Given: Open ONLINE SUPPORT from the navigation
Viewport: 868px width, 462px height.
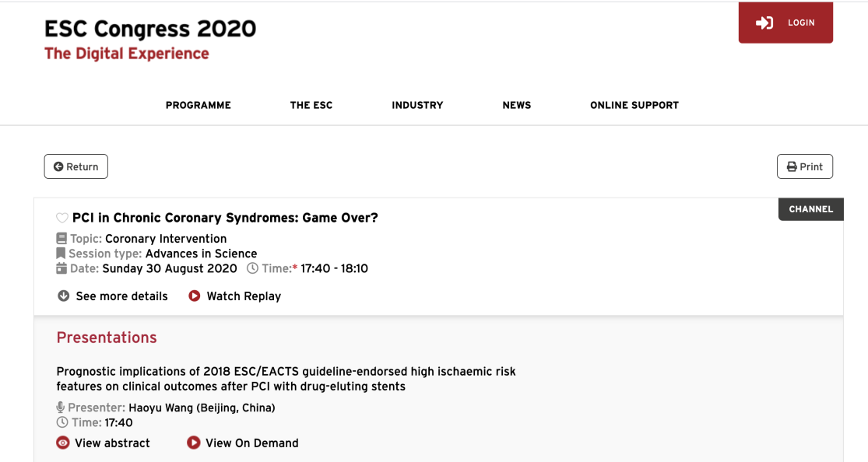Looking at the screenshot, I should pos(634,105).
